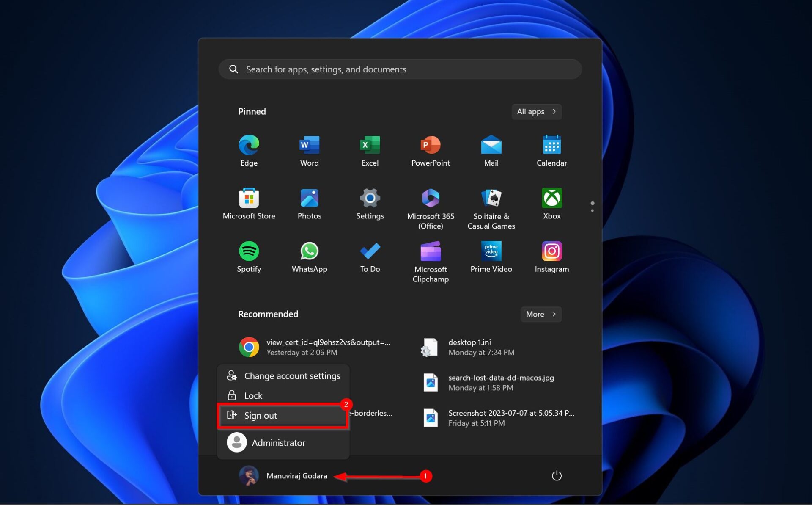Click the Start menu search box

coord(400,69)
